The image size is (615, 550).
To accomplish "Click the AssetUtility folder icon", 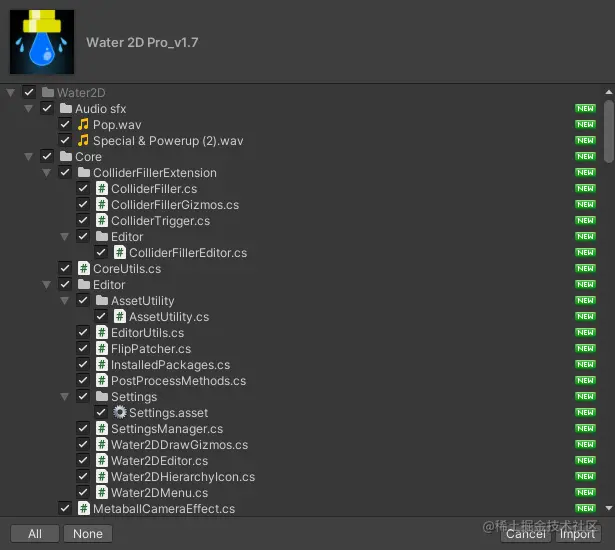I will pyautogui.click(x=102, y=300).
